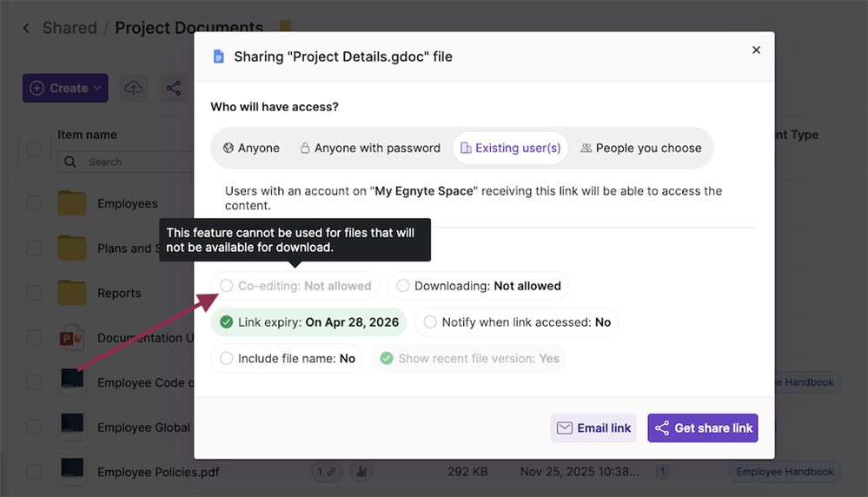Screen dimensions: 868x497
Task: Select Existing user(s) access tab
Action: tap(510, 148)
